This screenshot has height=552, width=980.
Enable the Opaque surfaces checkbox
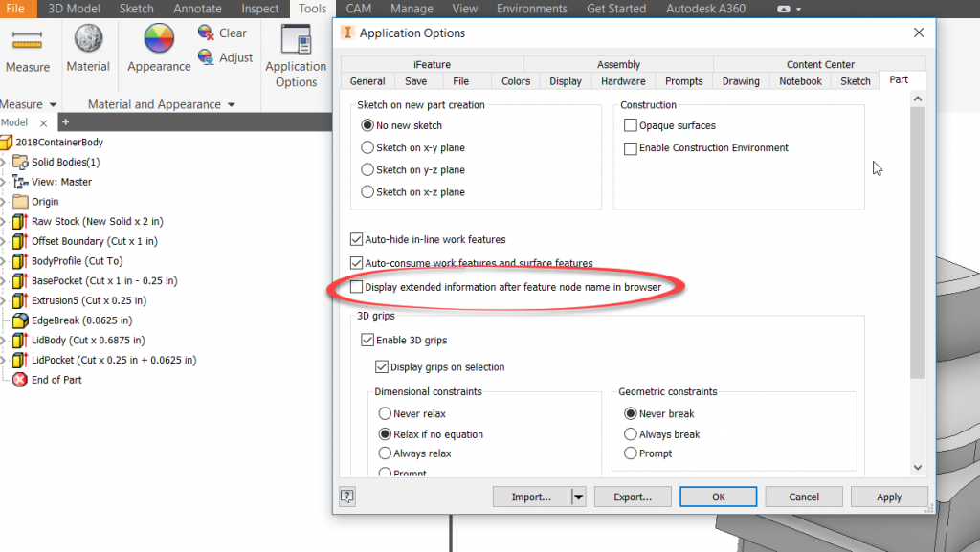point(629,124)
